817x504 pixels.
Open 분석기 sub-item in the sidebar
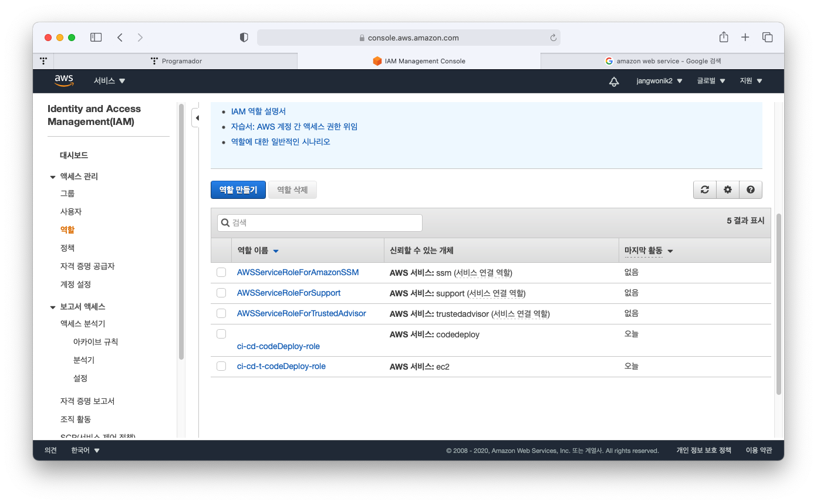(x=84, y=360)
